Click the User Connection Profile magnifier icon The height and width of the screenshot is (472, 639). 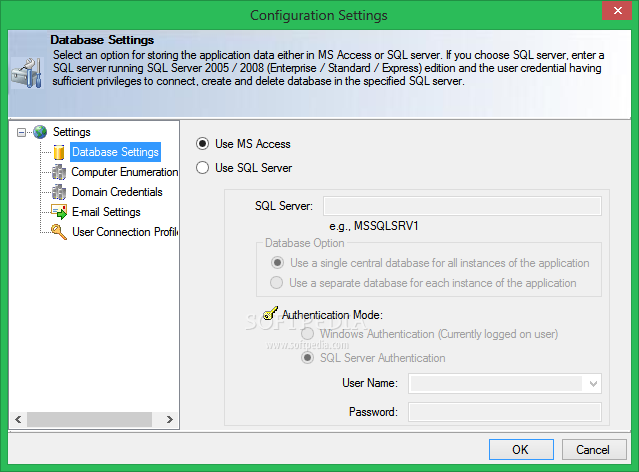pyautogui.click(x=59, y=232)
